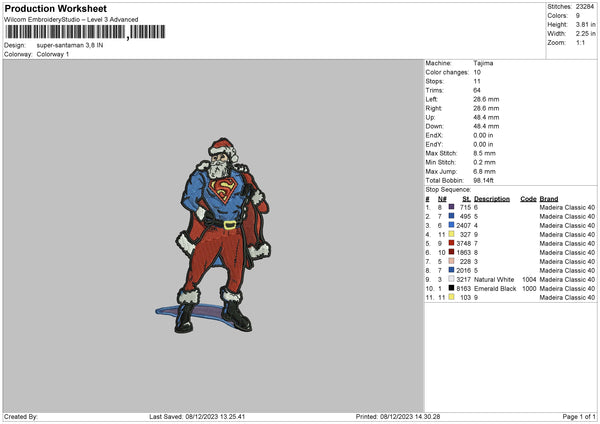
Task: Click the blue swatch in stop row 3
Action: click(x=451, y=225)
